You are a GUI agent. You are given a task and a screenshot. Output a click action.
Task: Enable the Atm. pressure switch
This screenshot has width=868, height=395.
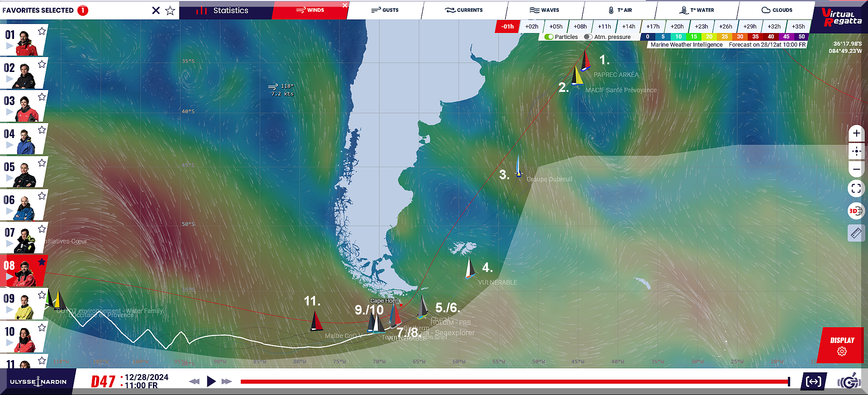click(588, 37)
